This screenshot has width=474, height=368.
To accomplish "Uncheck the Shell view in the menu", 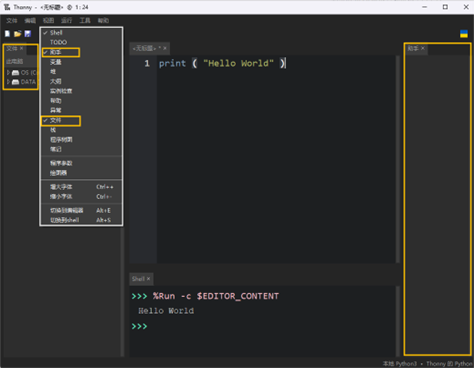I will [x=81, y=33].
